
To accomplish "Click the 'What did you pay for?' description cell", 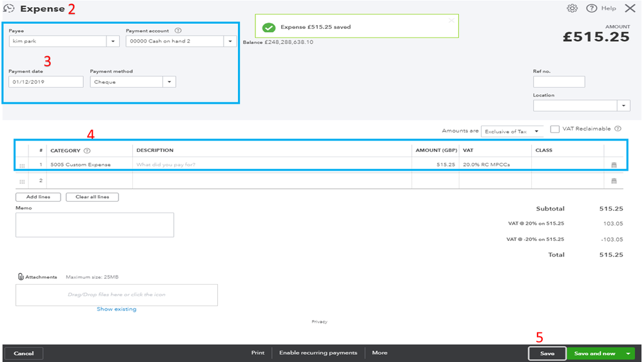I will pos(272,165).
